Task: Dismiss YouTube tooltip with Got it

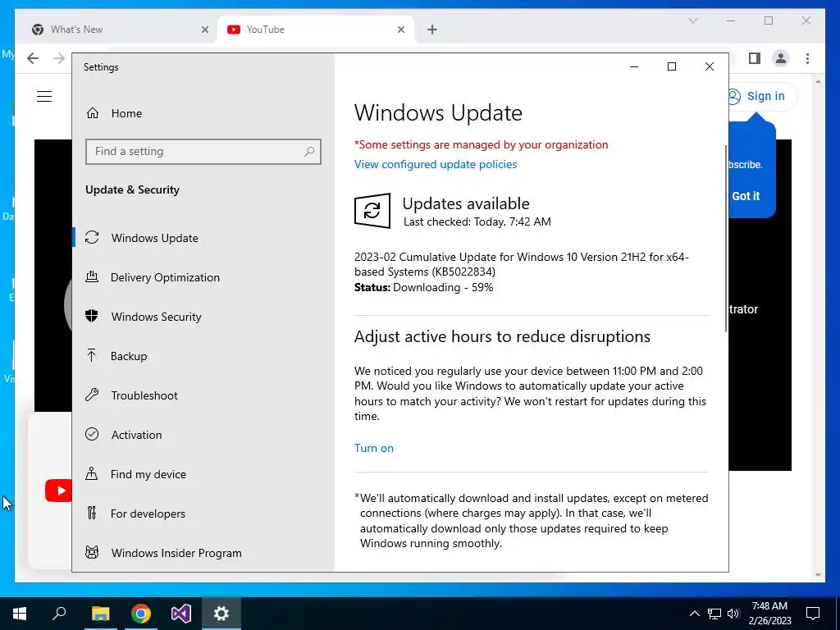Action: pos(746,196)
